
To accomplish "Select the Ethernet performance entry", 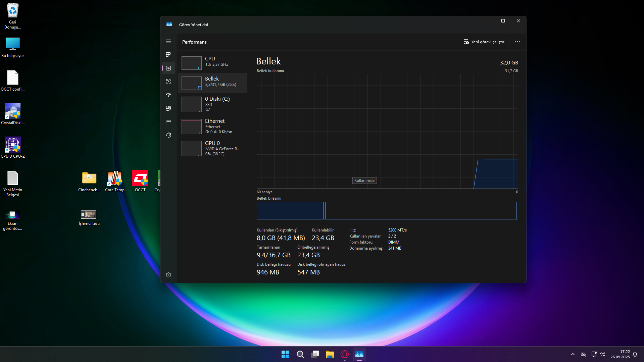I will coord(212,126).
